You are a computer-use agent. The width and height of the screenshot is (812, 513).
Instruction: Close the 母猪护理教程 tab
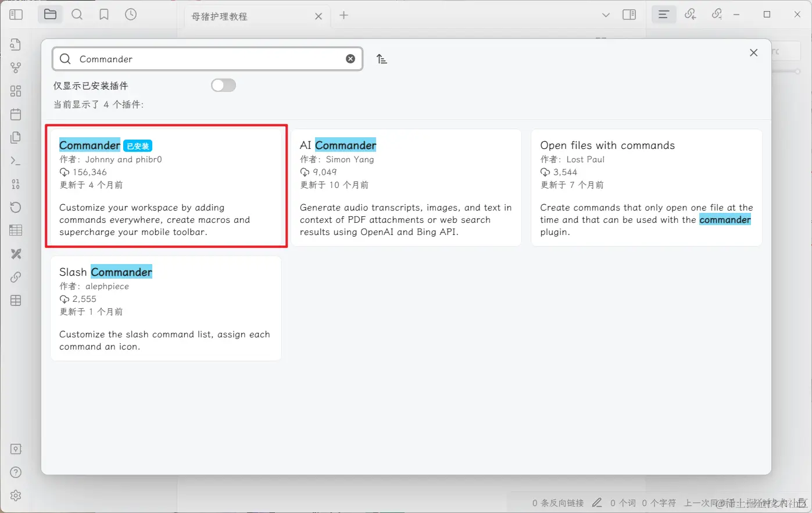319,16
